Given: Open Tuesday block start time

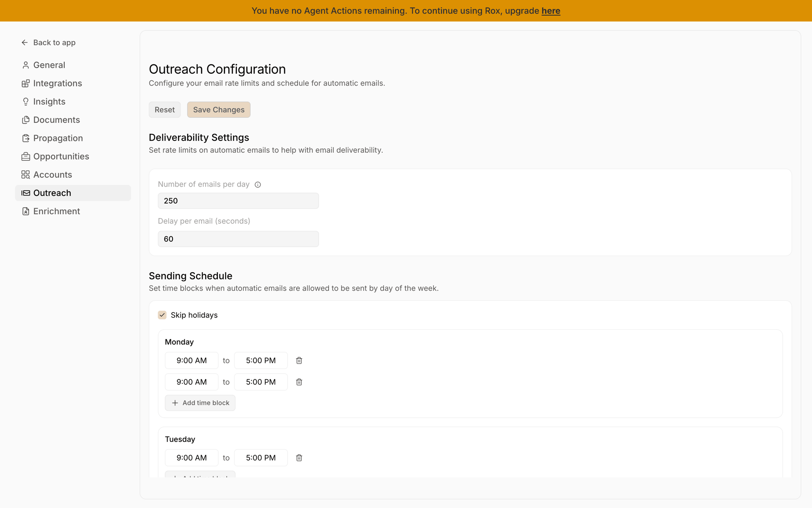Looking at the screenshot, I should tap(192, 458).
